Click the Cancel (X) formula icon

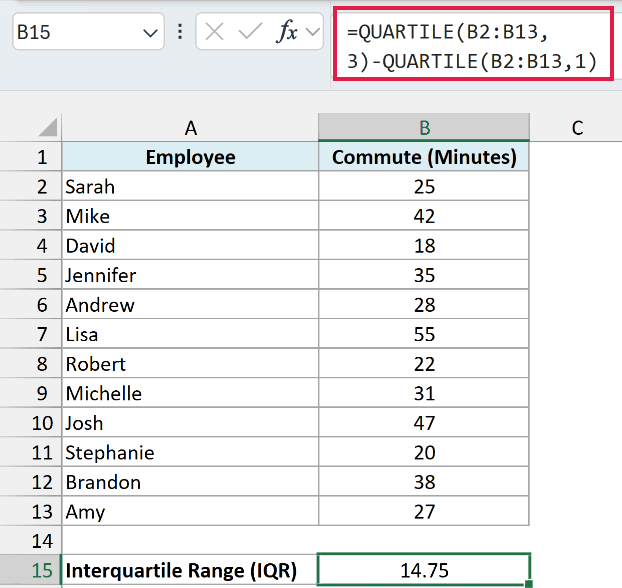point(215,32)
